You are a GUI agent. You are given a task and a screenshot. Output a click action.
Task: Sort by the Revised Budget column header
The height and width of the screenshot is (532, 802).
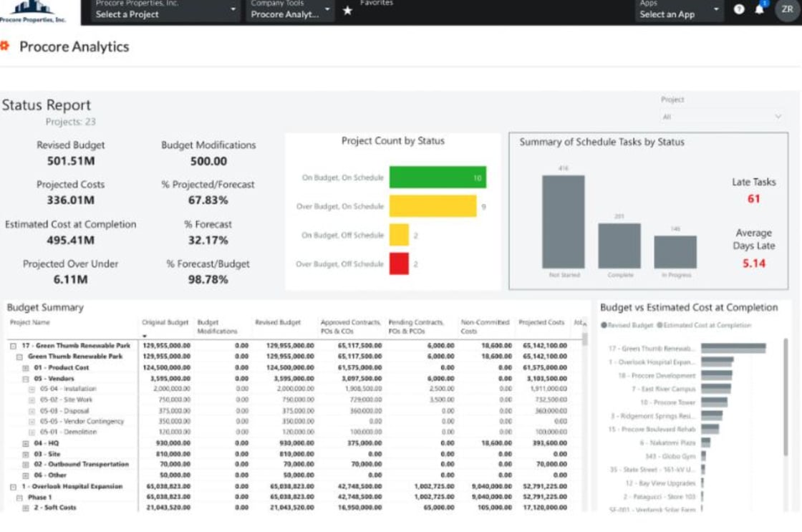pyautogui.click(x=278, y=322)
